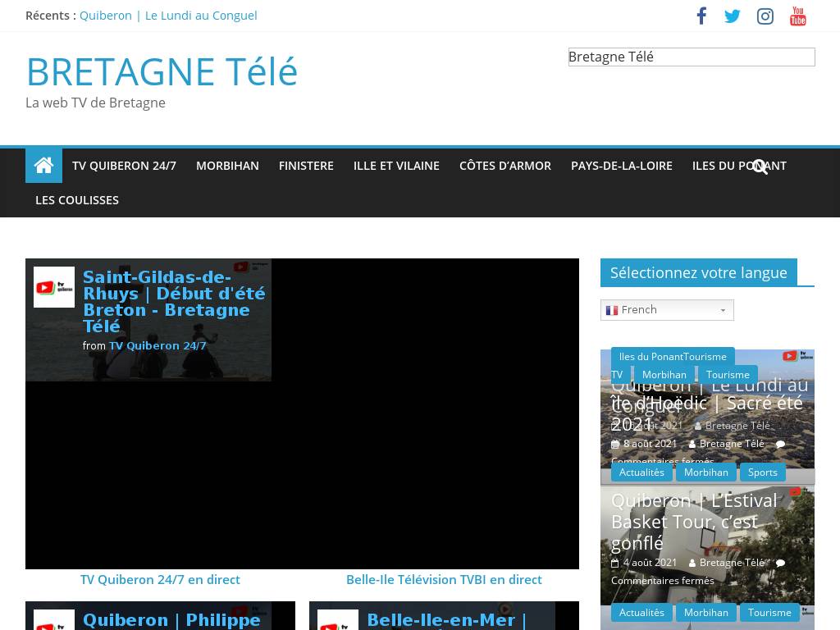The image size is (840, 630).
Task: Click the TV Quiberon channel logo on video
Action: point(54,287)
